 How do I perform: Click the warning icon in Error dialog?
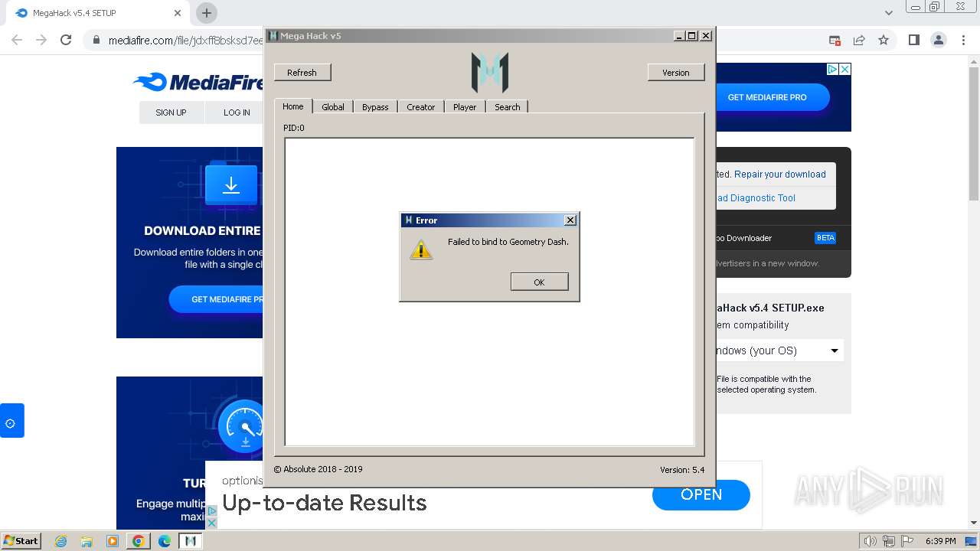420,249
